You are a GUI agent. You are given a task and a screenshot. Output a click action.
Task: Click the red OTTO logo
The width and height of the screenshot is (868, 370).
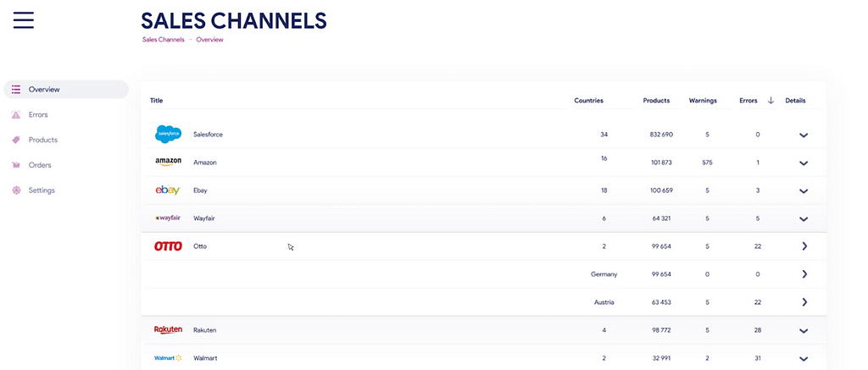pos(168,246)
